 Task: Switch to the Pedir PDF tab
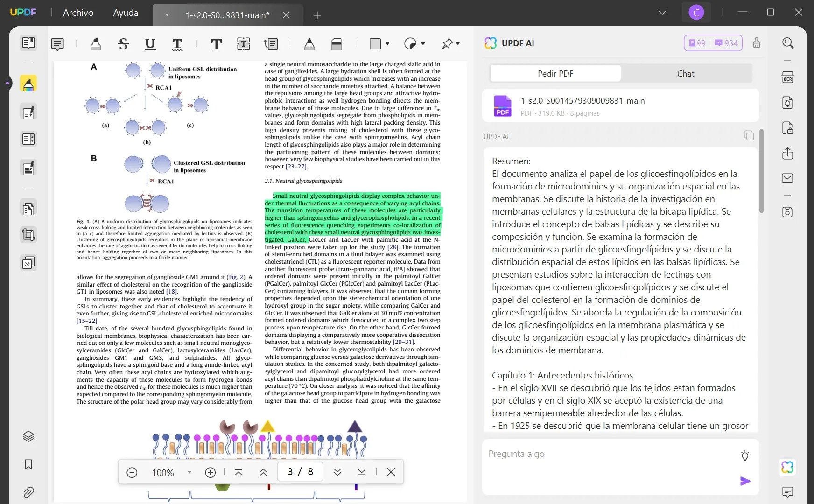[555, 73]
